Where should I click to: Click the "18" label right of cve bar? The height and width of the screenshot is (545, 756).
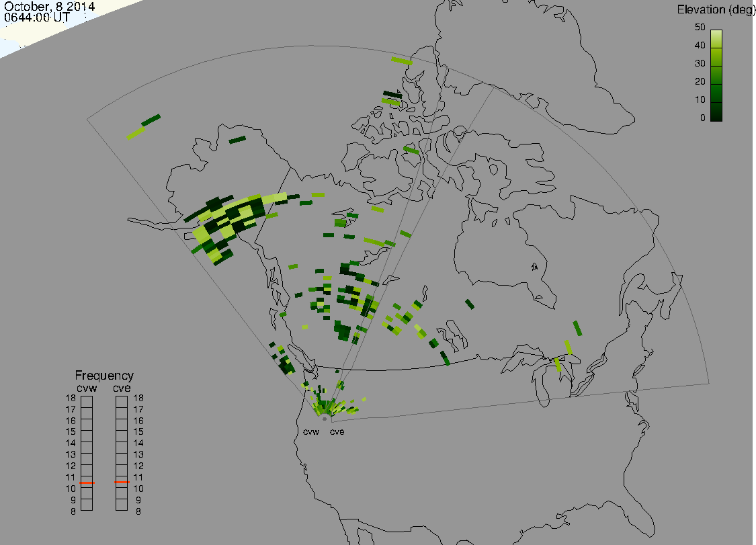coord(138,399)
